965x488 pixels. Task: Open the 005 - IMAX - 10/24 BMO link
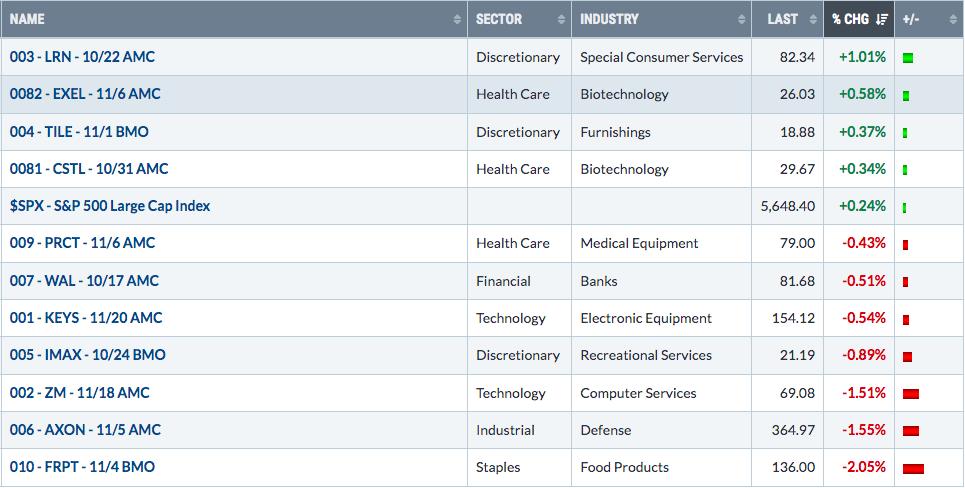click(x=87, y=355)
